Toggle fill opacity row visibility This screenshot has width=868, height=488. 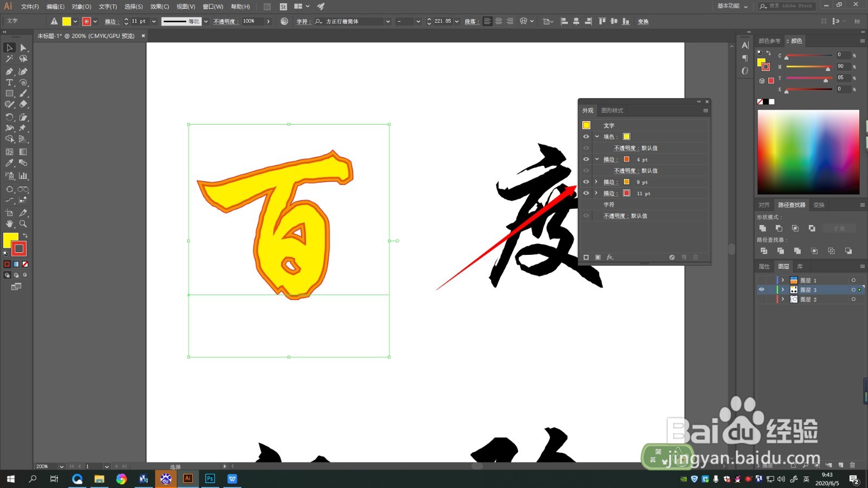(x=586, y=148)
